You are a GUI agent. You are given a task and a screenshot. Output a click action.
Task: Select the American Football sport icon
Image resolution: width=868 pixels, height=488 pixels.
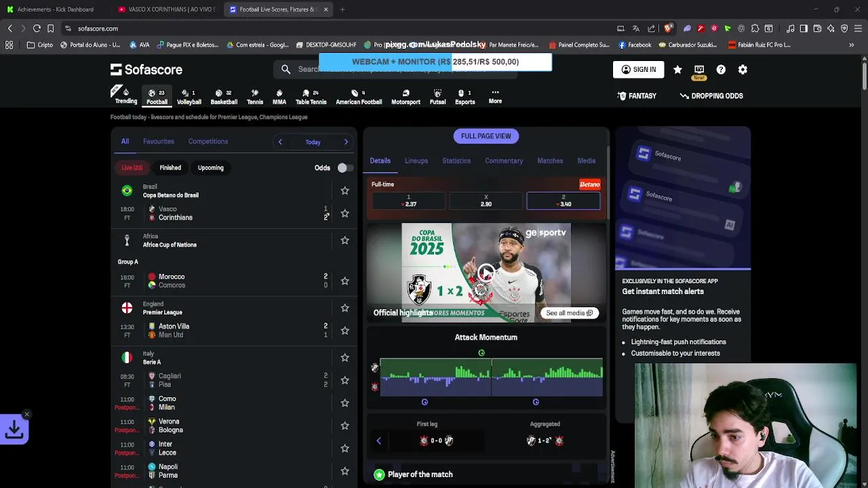[x=359, y=97]
